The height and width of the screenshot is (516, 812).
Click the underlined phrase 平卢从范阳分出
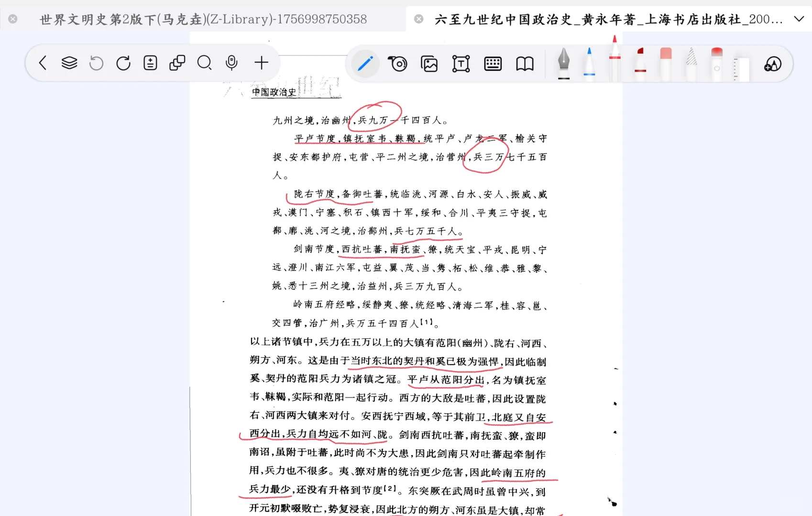446,380
